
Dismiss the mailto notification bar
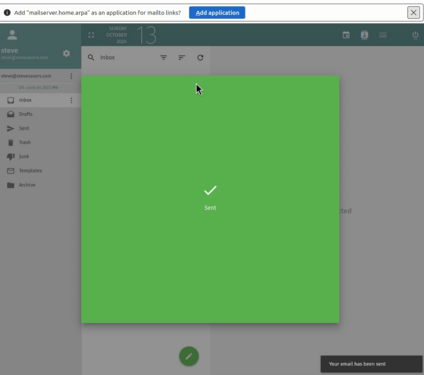413,13
